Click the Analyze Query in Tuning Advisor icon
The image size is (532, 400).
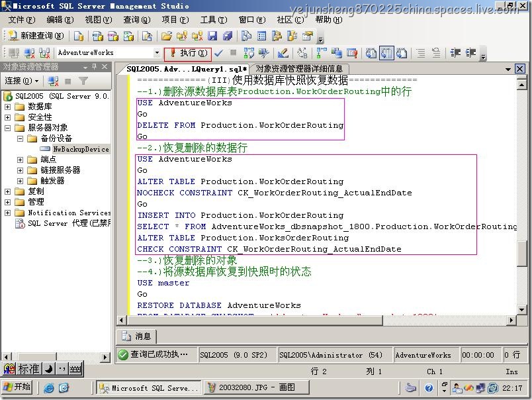pos(263,53)
